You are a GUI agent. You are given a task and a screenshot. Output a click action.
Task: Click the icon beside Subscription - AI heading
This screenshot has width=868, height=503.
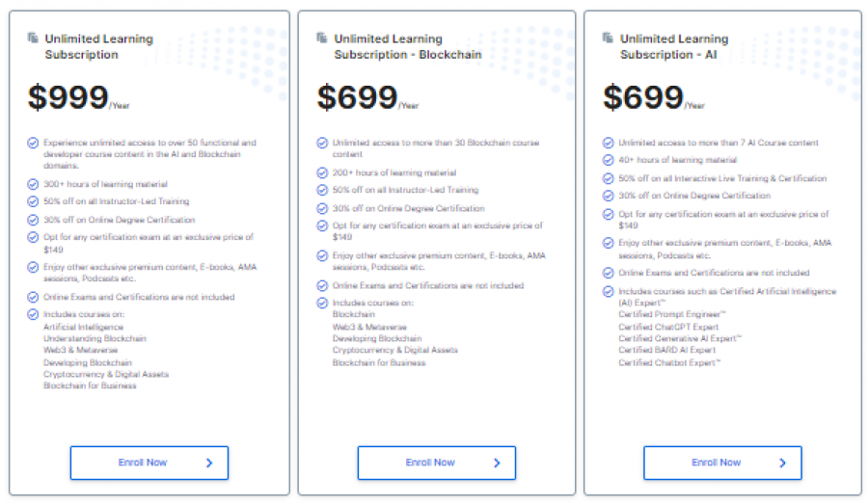point(609,38)
